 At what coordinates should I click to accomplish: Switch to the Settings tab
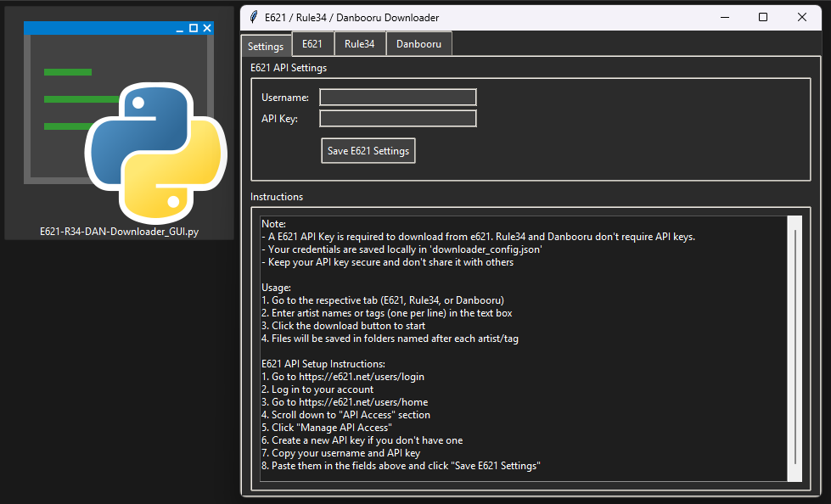click(x=266, y=47)
